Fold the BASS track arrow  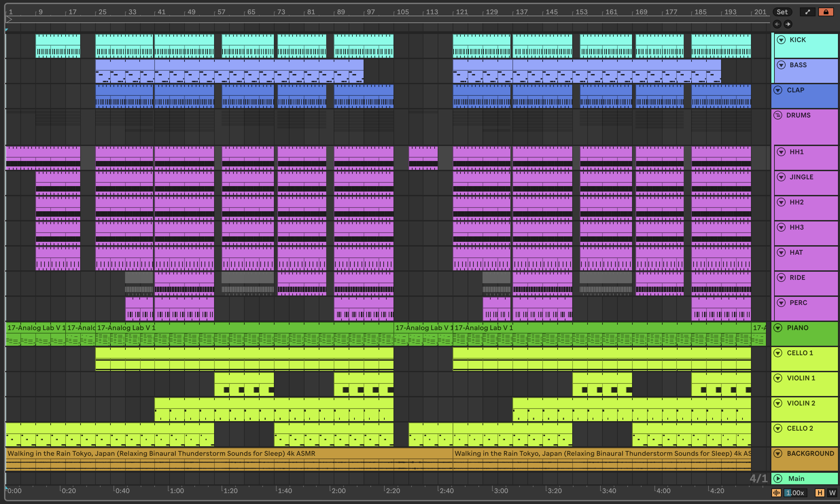tap(781, 65)
